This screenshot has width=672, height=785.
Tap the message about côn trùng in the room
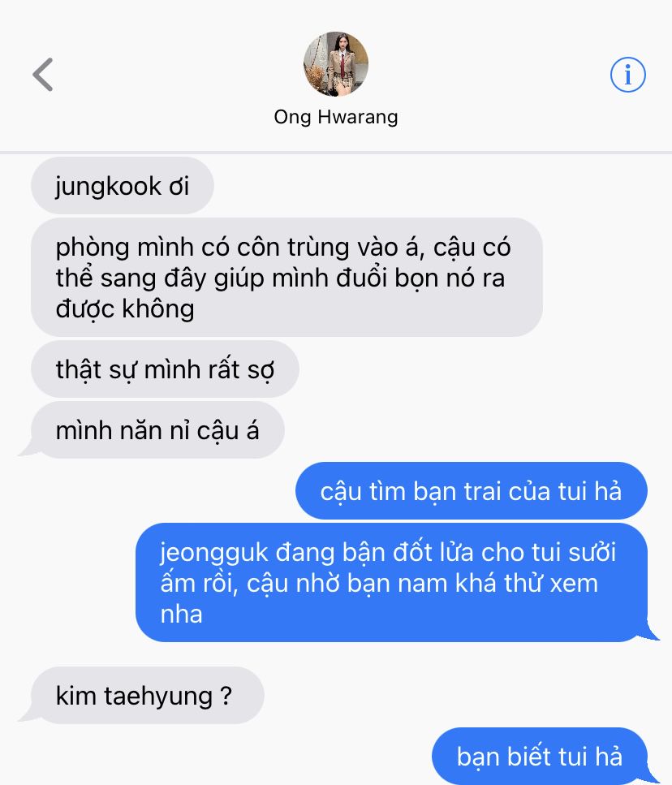point(286,278)
